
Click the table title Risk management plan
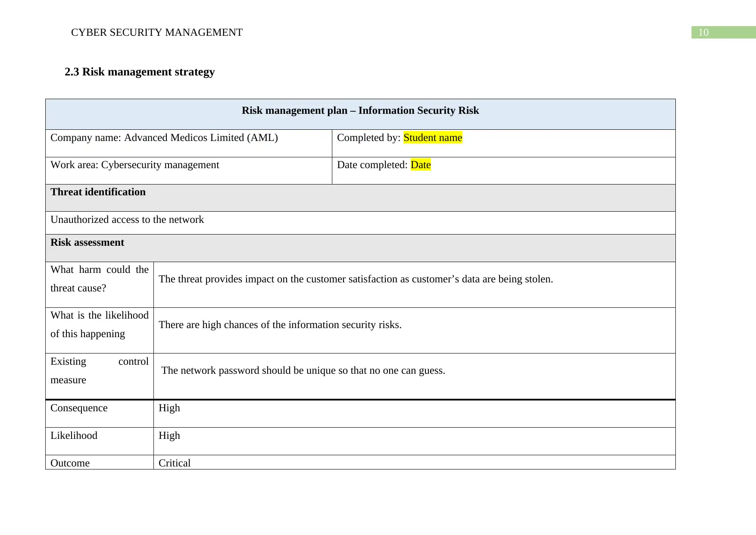(360, 110)
